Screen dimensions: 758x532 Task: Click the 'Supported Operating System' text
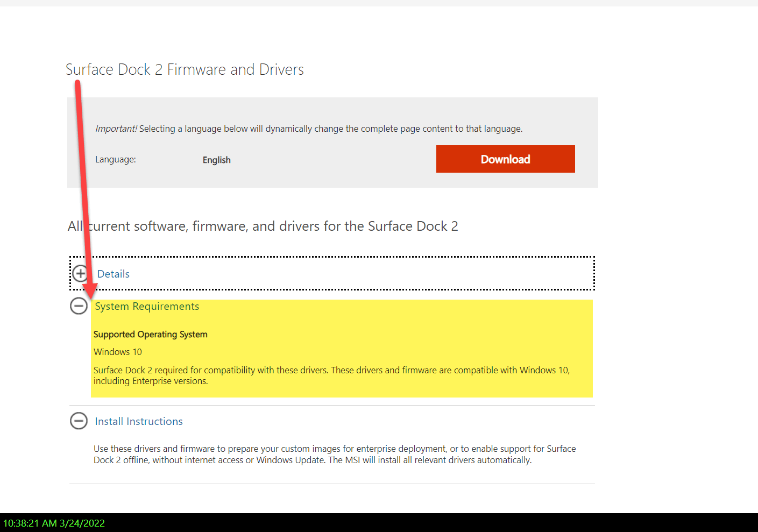[x=150, y=334]
